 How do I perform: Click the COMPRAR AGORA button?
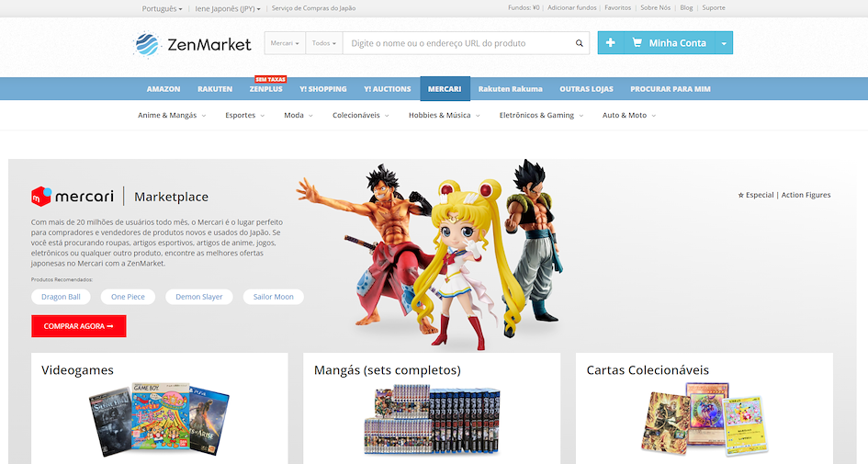point(79,326)
